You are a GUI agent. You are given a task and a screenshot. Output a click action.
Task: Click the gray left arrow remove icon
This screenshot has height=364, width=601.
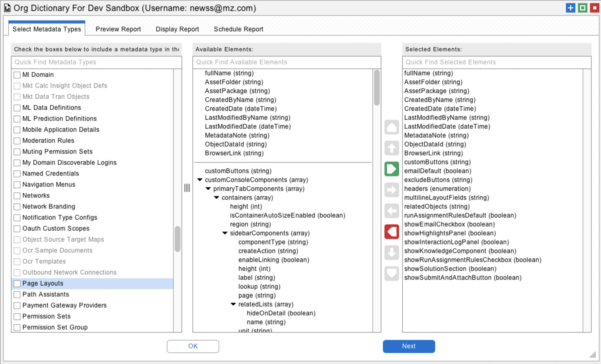point(392,211)
